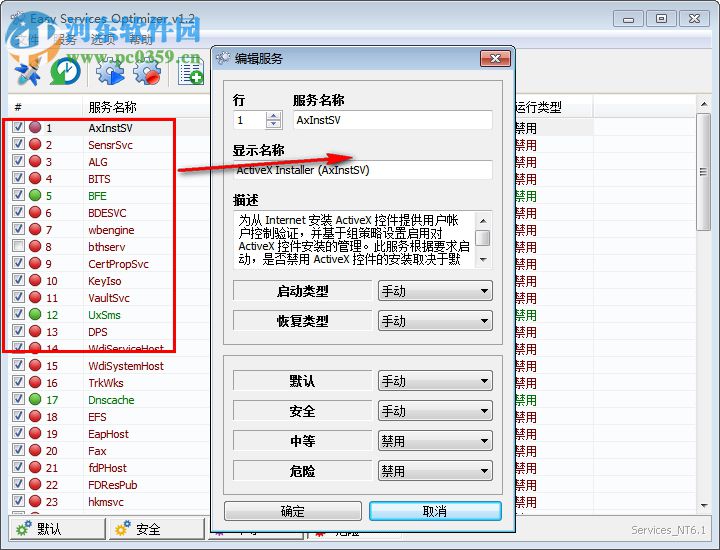Toggle the BFE service checkbox
Image resolution: width=720 pixels, height=550 pixels.
[x=18, y=195]
